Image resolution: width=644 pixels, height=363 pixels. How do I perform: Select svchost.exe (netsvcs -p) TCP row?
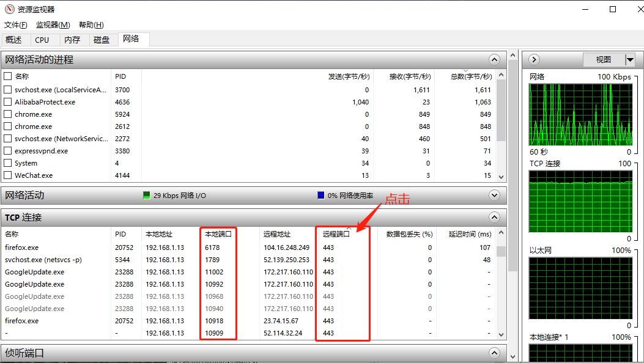[x=248, y=260]
